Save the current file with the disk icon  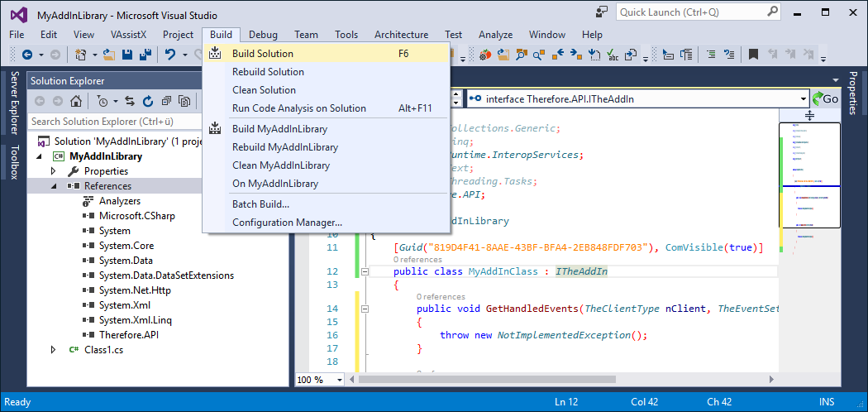126,55
